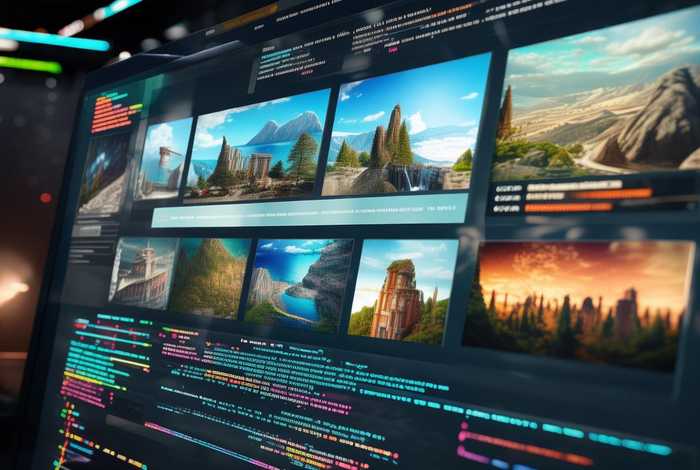700x470 pixels.
Task: Open the green forested cliff thumbnail
Action: (209, 277)
